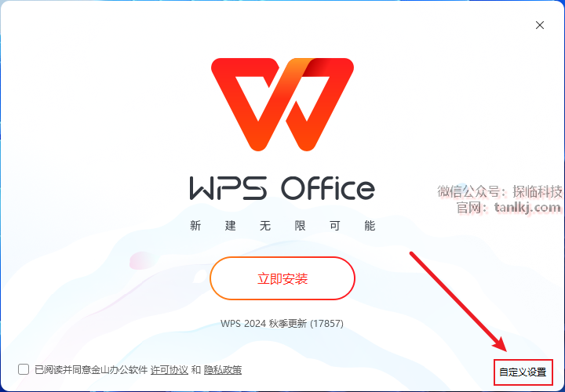Screen dimensions: 565x392
Task: Click the 微信公众号：探临科技 watermark
Action: coord(500,191)
